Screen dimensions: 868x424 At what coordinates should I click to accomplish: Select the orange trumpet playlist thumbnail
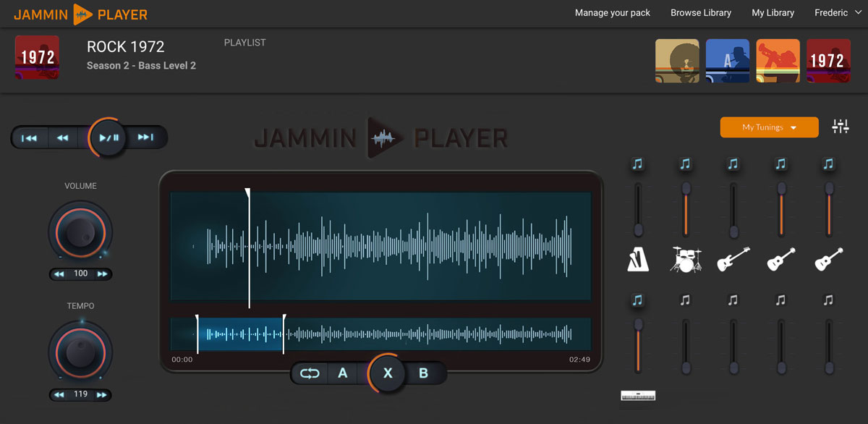point(778,61)
